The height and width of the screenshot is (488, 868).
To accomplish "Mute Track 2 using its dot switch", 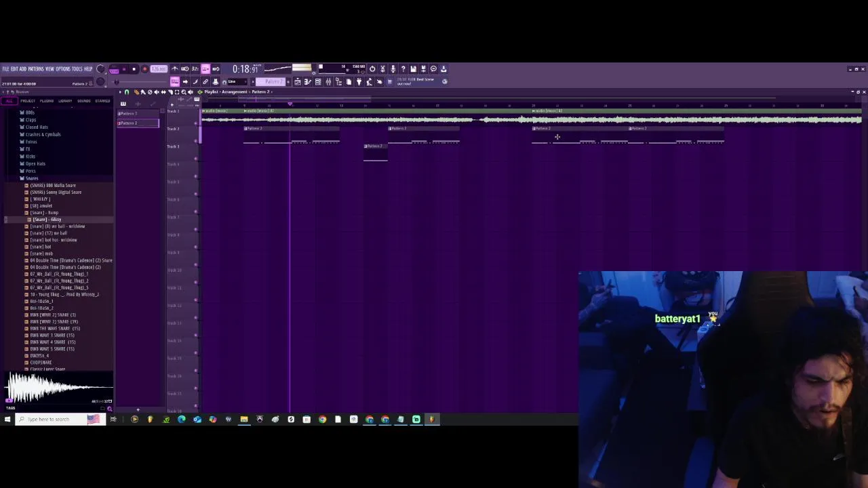I will (196, 141).
